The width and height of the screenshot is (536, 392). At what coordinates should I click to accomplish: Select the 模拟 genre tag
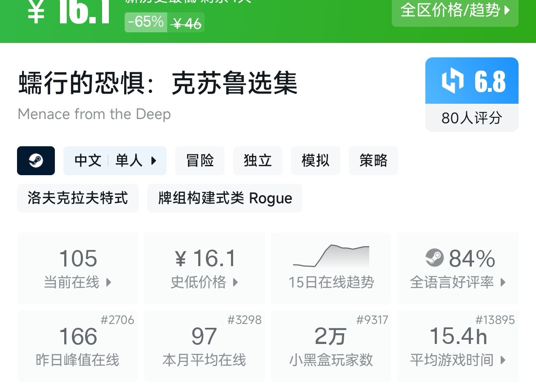316,161
